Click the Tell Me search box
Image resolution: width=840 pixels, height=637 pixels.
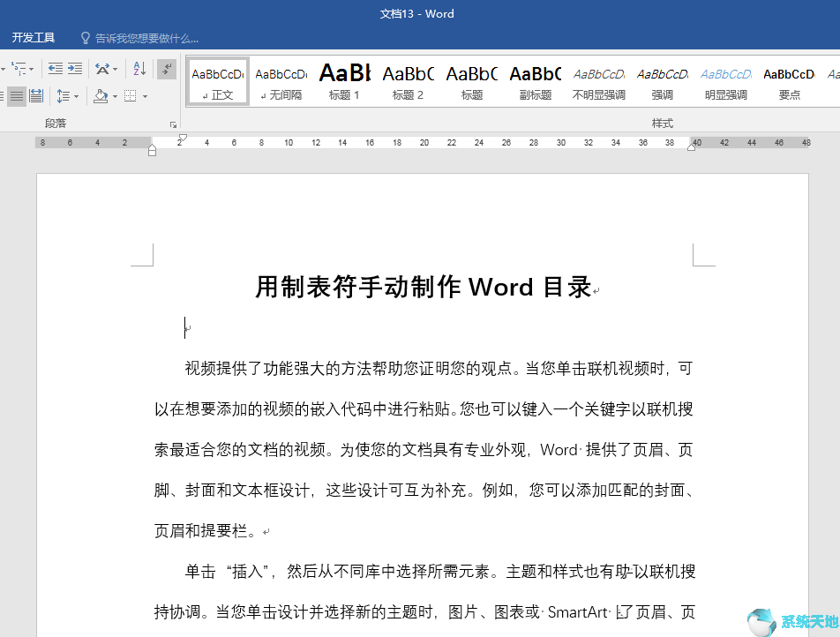point(141,37)
